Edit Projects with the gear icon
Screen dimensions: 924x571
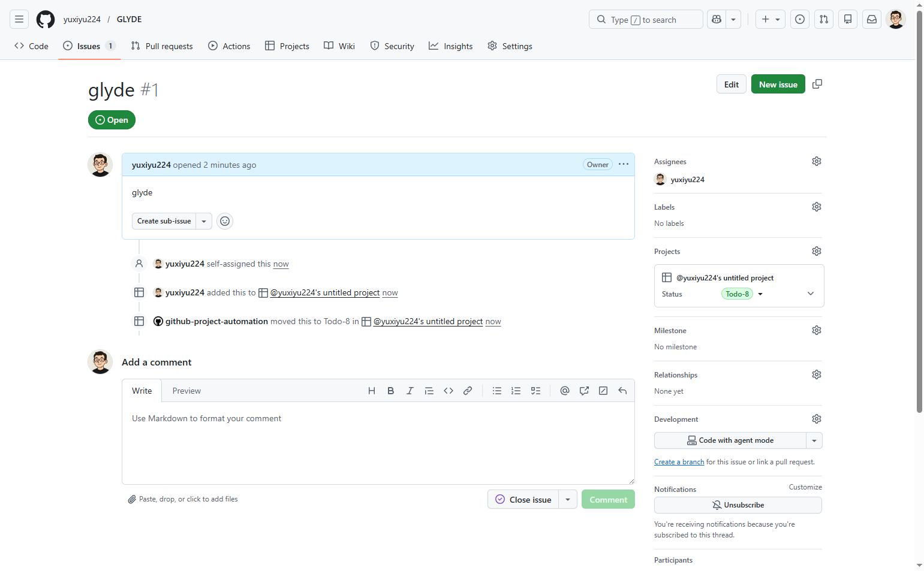[817, 251]
